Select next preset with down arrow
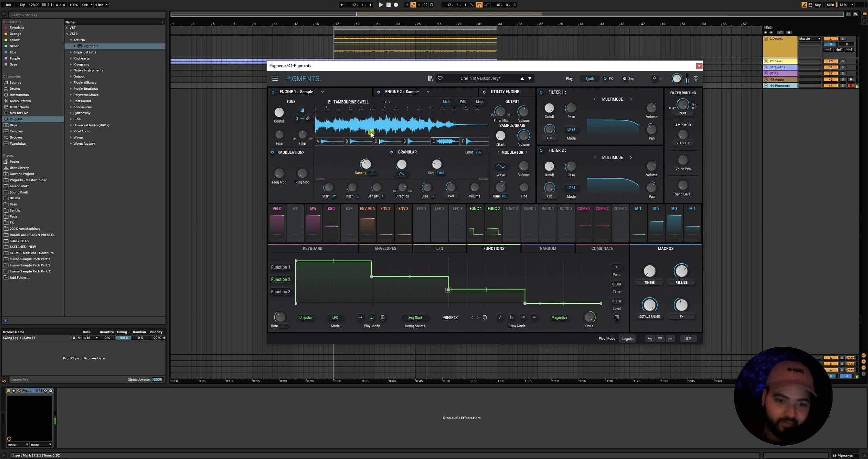 click(530, 78)
